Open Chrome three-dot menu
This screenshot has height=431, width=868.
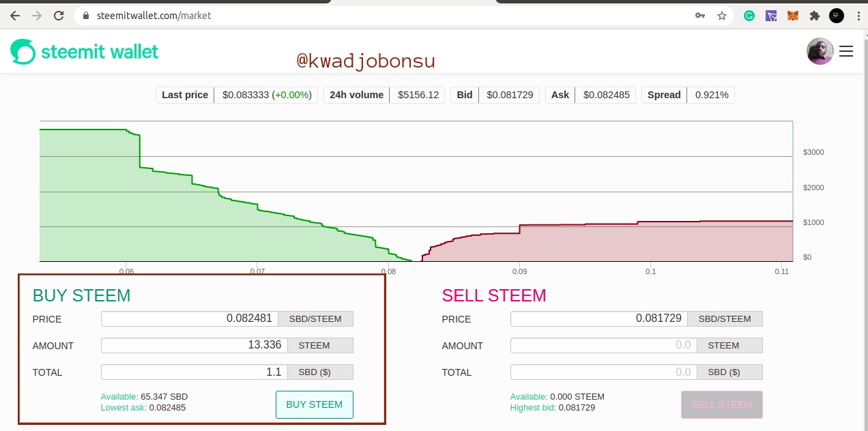pyautogui.click(x=857, y=15)
